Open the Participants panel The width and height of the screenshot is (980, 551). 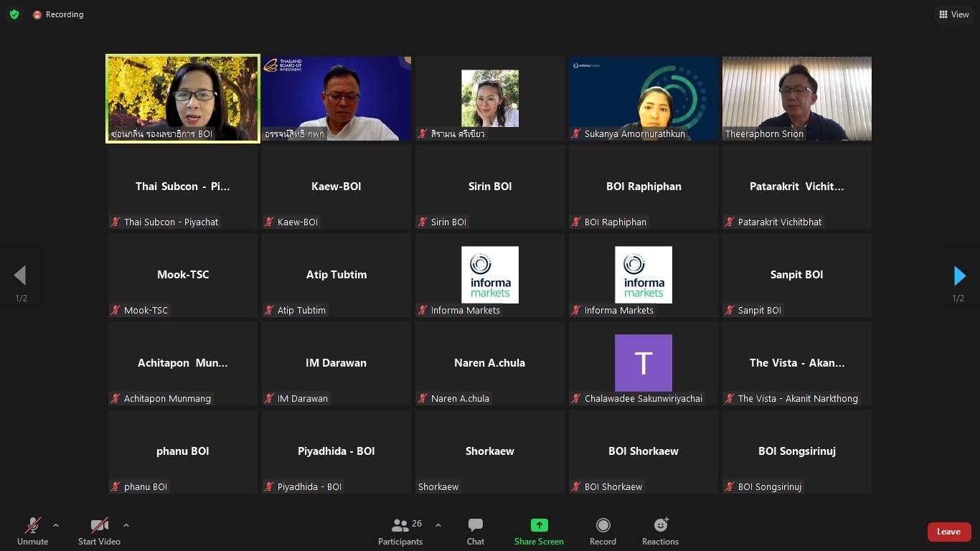coord(400,532)
